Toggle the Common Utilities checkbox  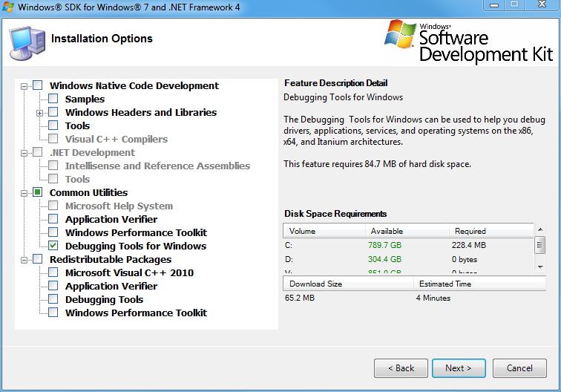38,192
